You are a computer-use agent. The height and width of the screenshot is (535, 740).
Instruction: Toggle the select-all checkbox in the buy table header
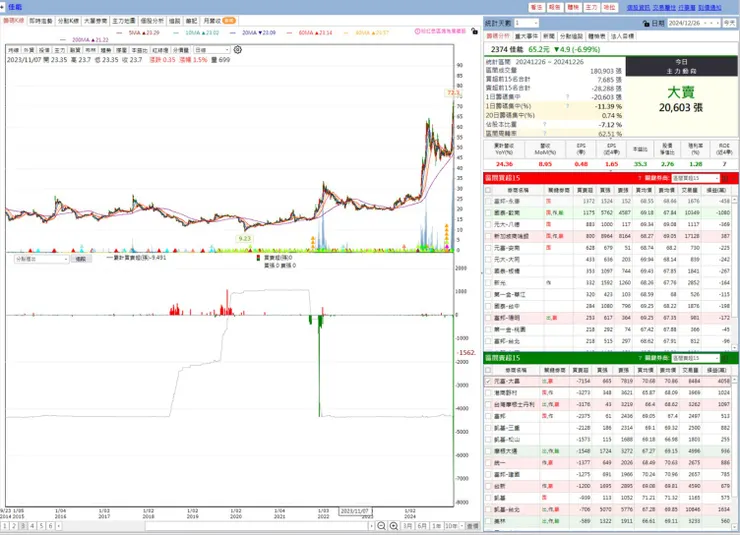[488, 190]
